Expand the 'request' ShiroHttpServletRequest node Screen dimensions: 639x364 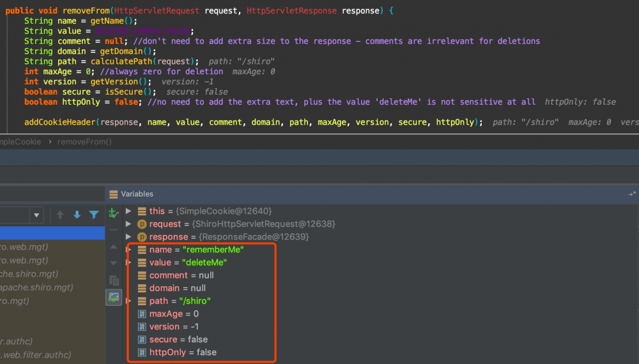pyautogui.click(x=128, y=224)
